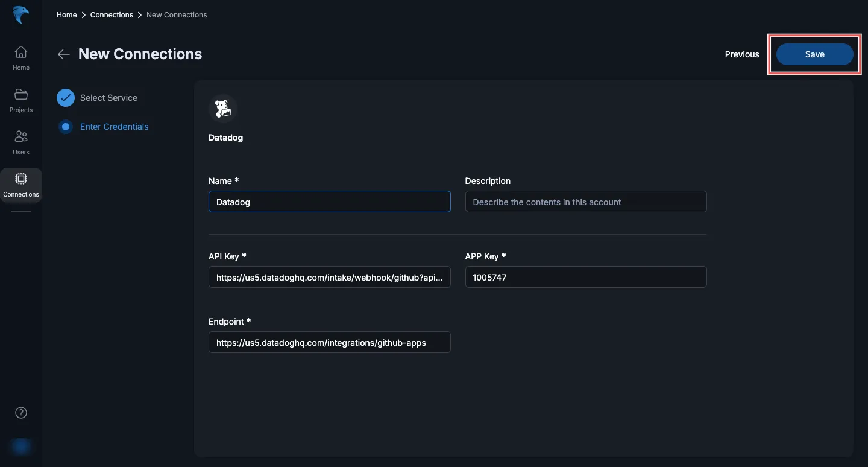Click the Enter Credentials step indicator
The height and width of the screenshot is (467, 868).
click(x=66, y=127)
